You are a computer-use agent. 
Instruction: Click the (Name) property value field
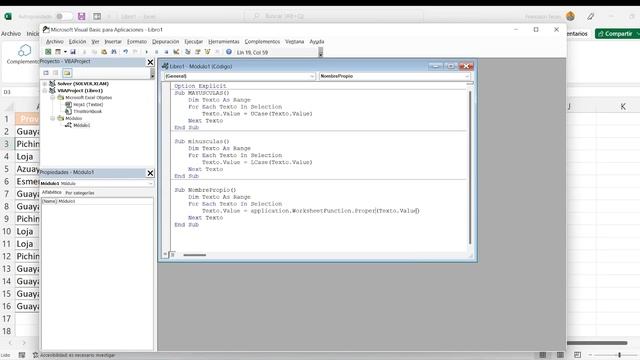pos(106,201)
